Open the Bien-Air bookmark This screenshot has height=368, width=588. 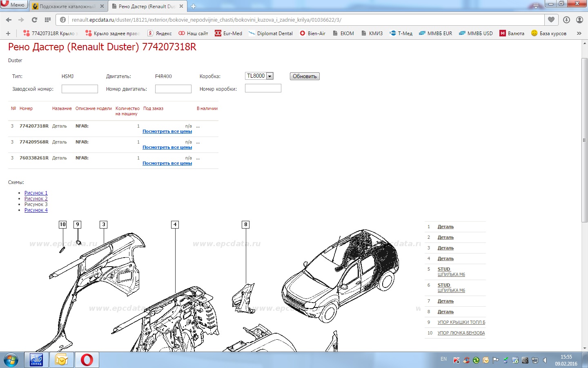(x=313, y=33)
